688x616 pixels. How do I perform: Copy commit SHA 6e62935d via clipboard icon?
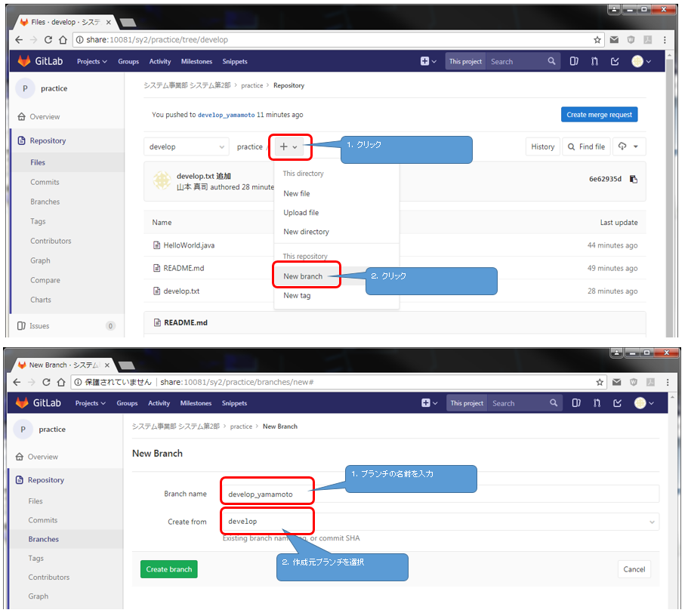tap(633, 180)
